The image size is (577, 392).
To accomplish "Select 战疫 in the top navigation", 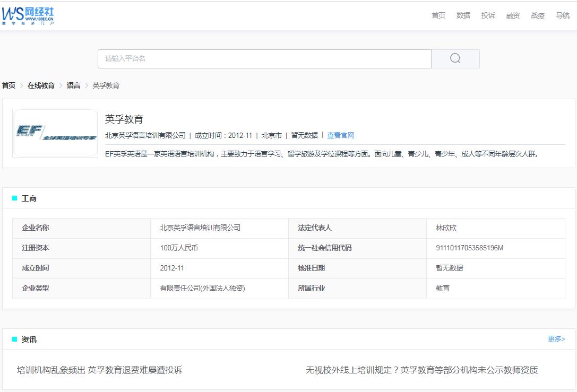I will [x=538, y=15].
